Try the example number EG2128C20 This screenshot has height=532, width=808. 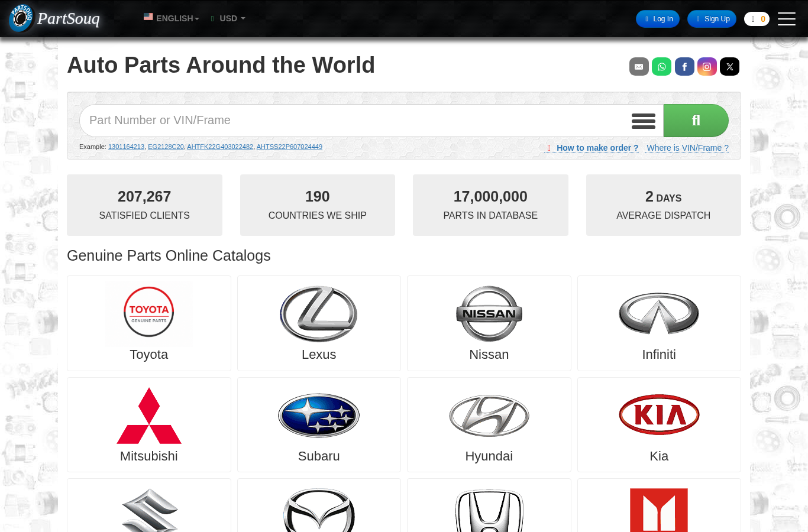click(166, 147)
